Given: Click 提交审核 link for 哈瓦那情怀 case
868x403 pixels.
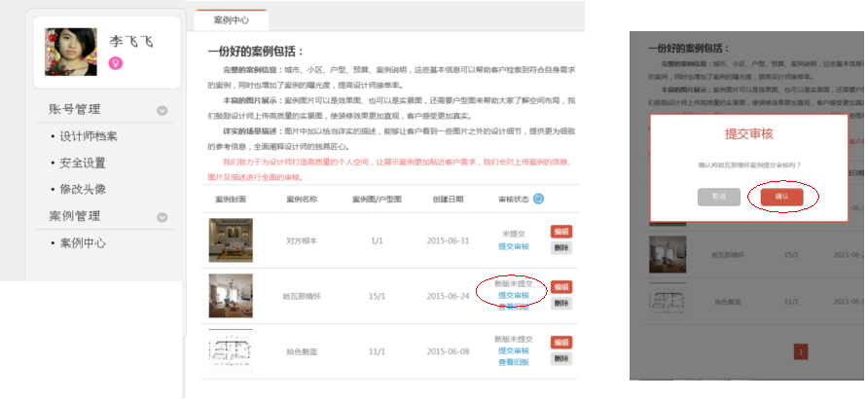Looking at the screenshot, I should point(513,295).
